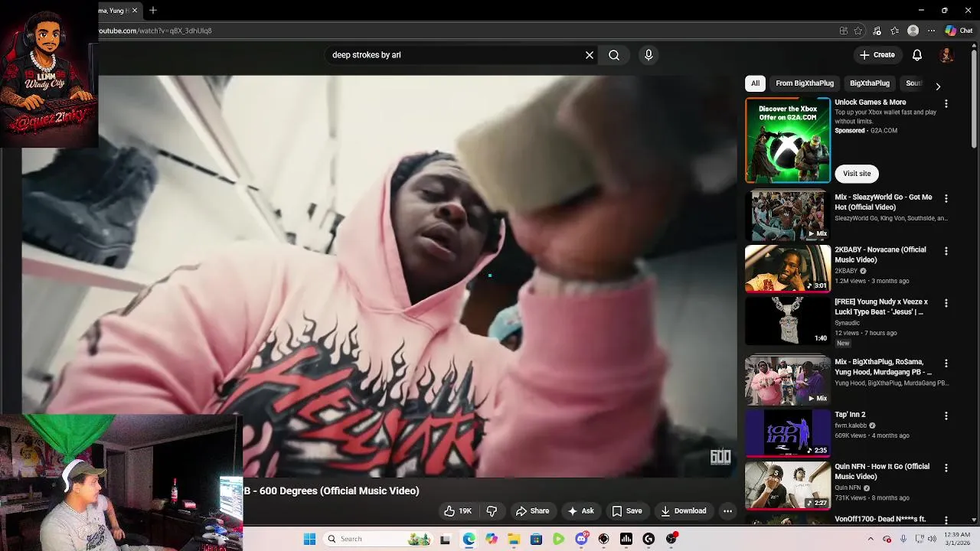Open options for SleazyWorld Go mix
This screenshot has width=980, height=551.
pos(946,198)
